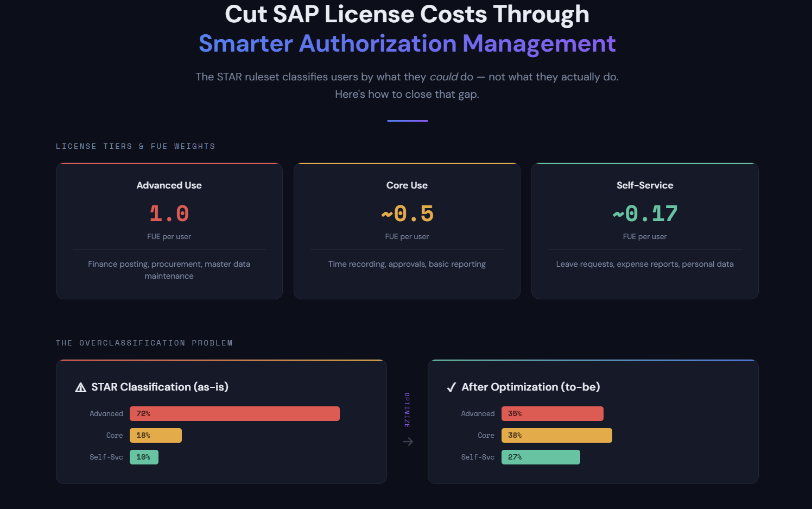Expand the LICENSE TIERS & FUE WEIGHTS section
The image size is (812, 509).
tap(135, 146)
